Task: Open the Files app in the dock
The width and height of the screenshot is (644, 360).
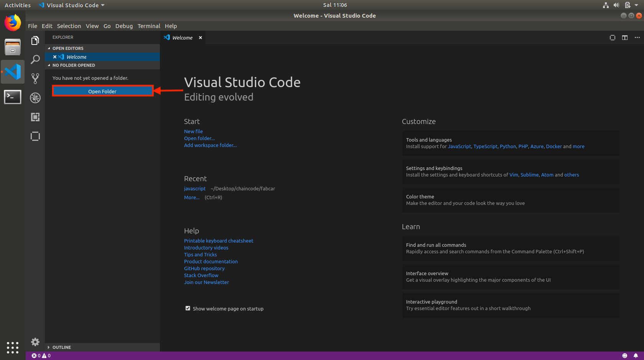Action: (x=13, y=47)
